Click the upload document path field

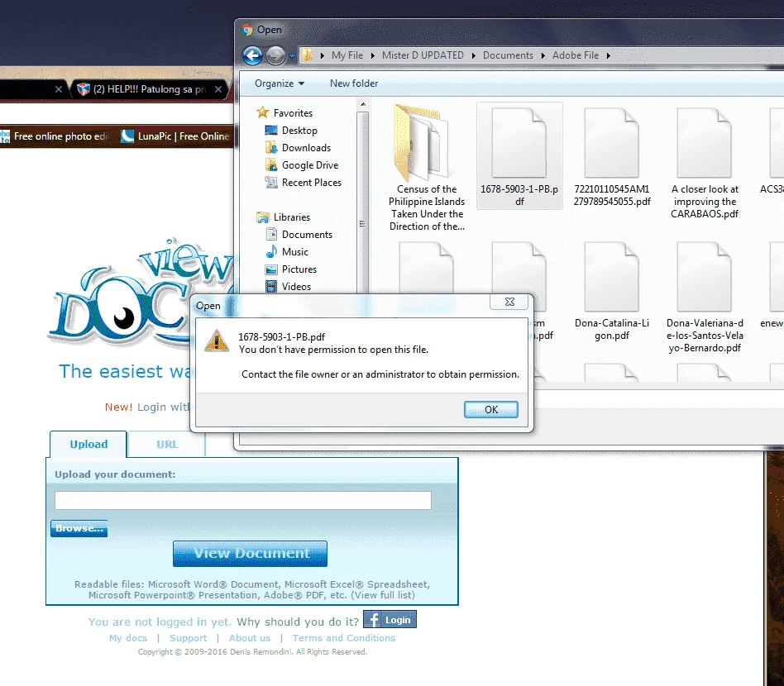pos(243,500)
